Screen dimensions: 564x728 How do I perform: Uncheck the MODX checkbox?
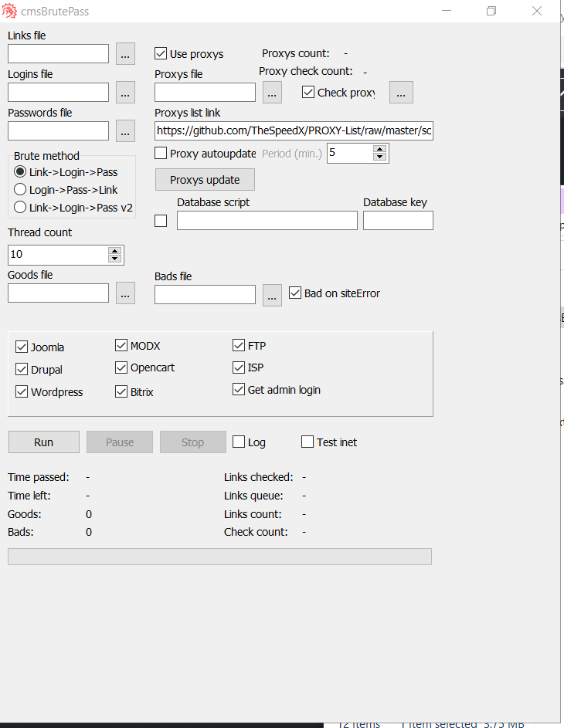point(121,345)
